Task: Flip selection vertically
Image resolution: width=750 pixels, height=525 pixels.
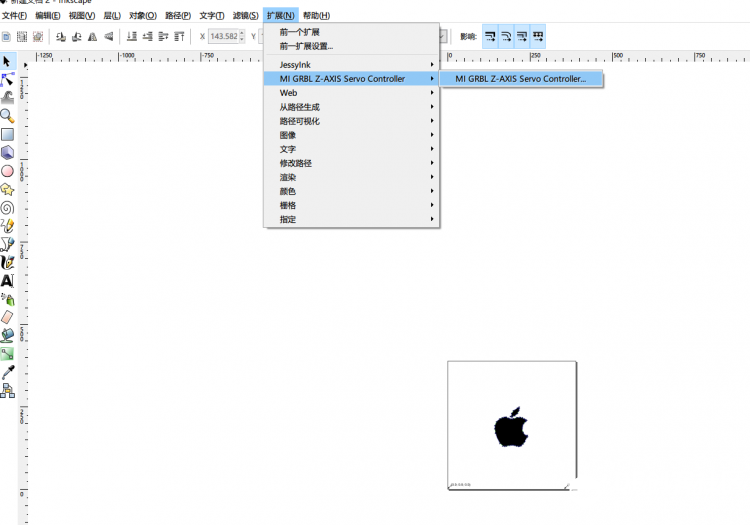Action: 109,36
